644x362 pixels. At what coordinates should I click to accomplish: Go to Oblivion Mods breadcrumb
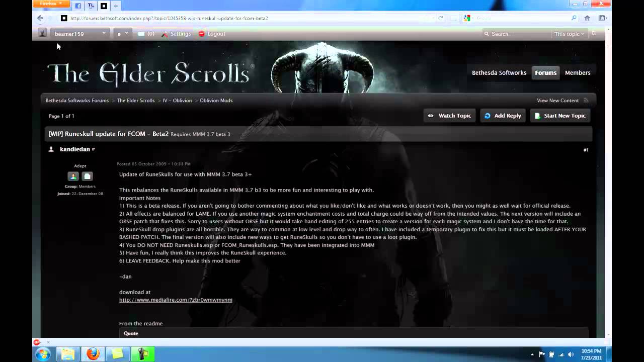click(216, 101)
